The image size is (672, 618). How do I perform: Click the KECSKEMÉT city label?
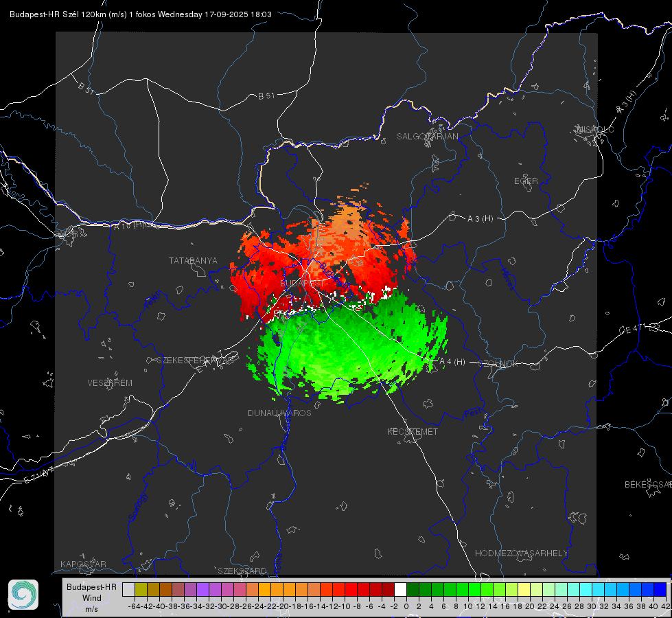coord(413,431)
